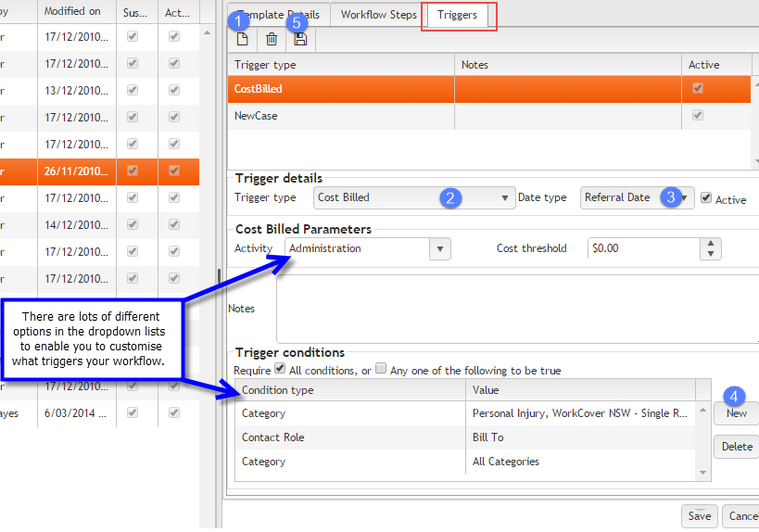Click the Delete condition button
This screenshot has height=532, width=759.
click(736, 447)
